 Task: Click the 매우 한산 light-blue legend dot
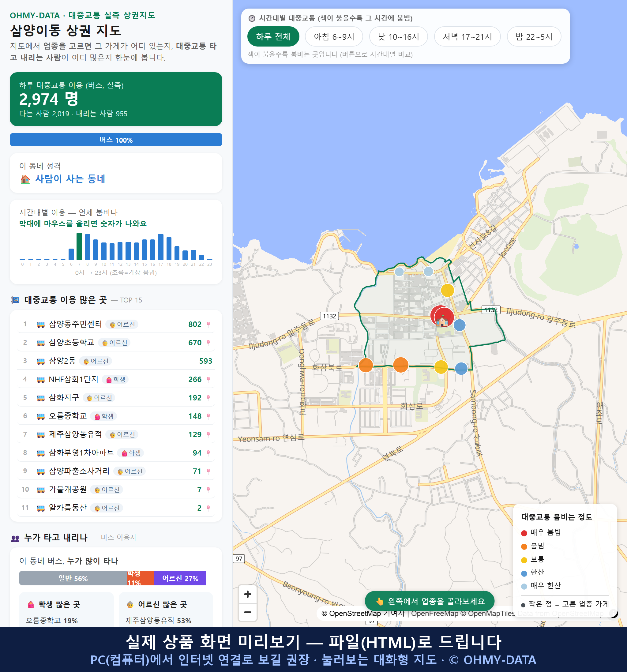(x=524, y=587)
